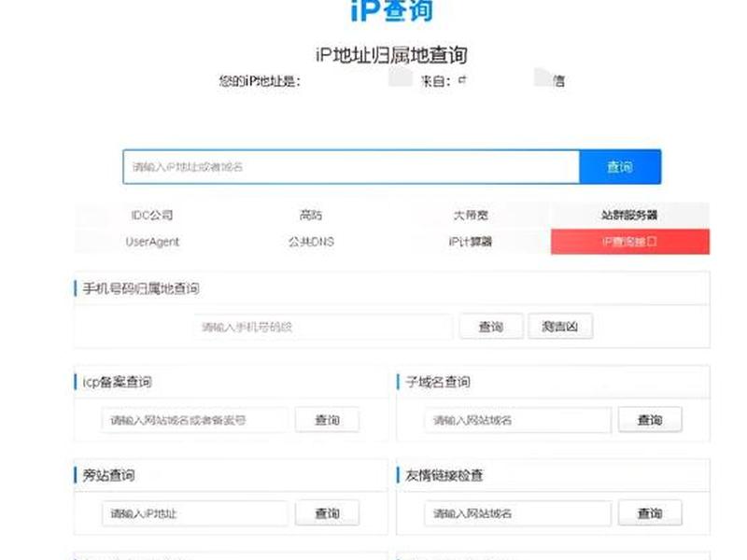Open the 高防 link
Viewport: 747px width, 560px height.
pyautogui.click(x=311, y=216)
